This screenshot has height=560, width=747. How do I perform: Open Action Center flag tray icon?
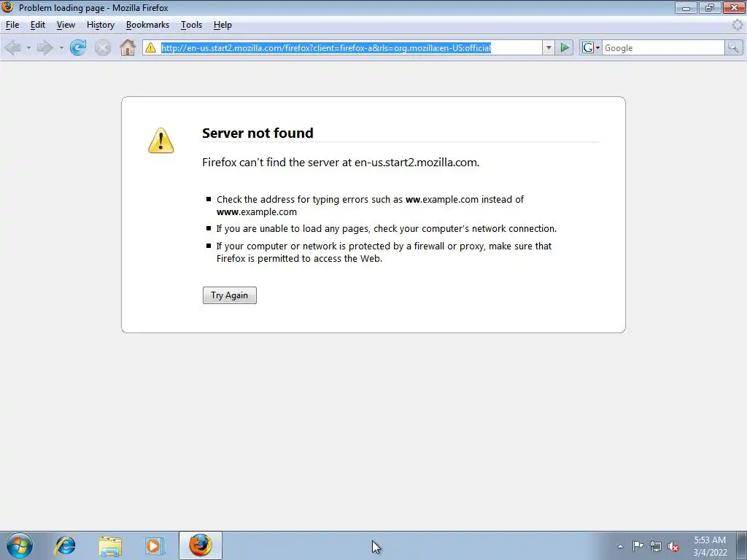(x=638, y=545)
